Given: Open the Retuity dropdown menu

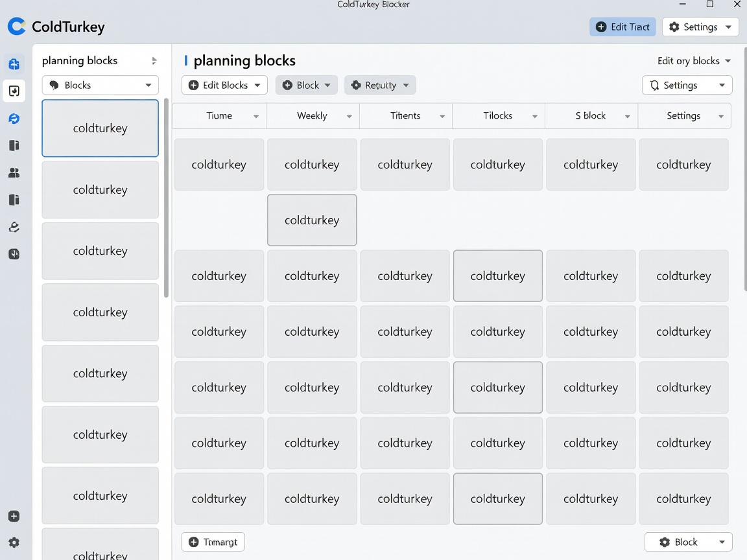Looking at the screenshot, I should [x=380, y=86].
